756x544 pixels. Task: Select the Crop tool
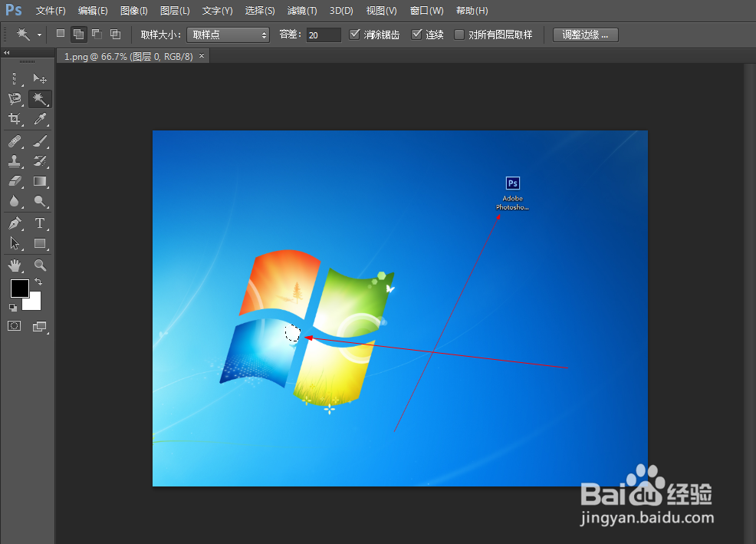pyautogui.click(x=15, y=119)
